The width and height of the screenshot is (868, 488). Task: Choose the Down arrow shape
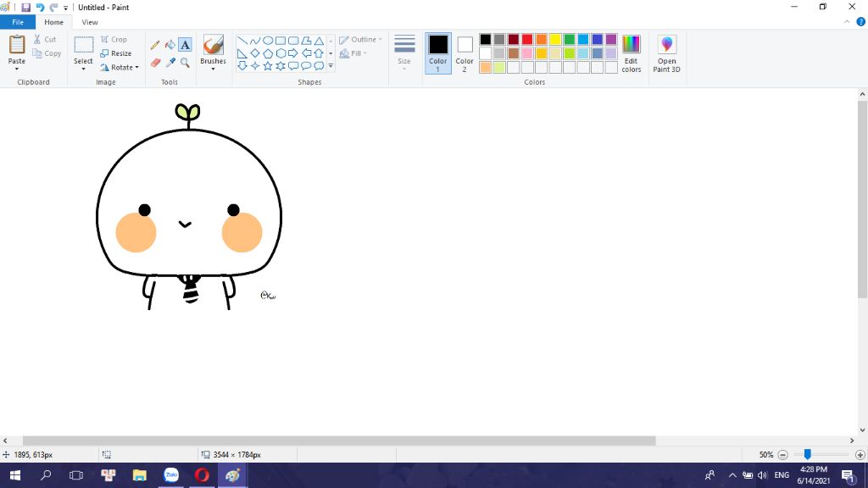point(242,66)
